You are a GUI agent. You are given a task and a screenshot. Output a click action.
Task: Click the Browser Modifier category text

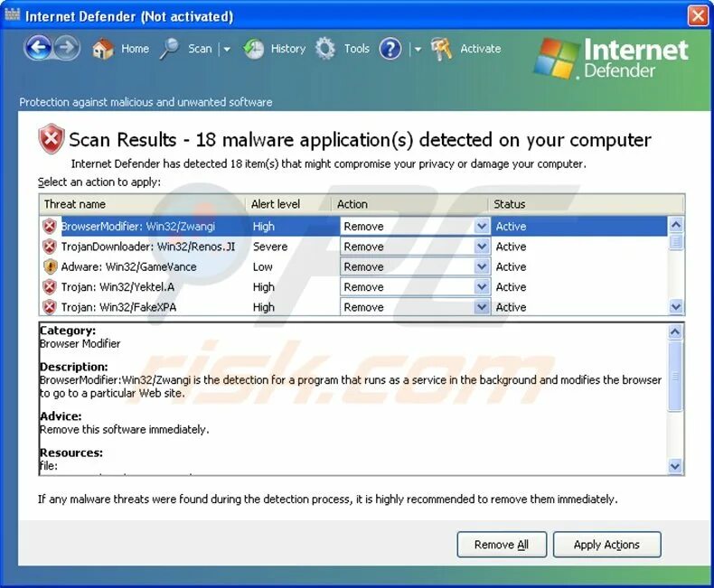80,343
